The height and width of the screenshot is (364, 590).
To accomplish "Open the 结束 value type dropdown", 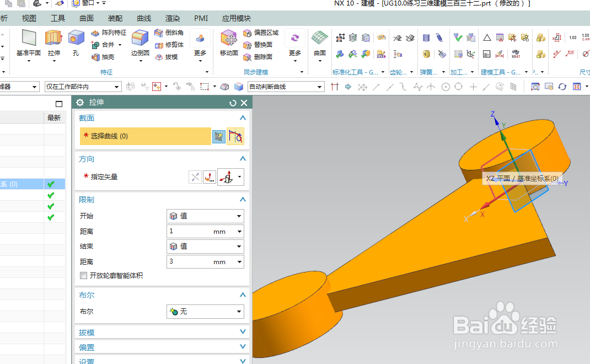I will pos(206,247).
